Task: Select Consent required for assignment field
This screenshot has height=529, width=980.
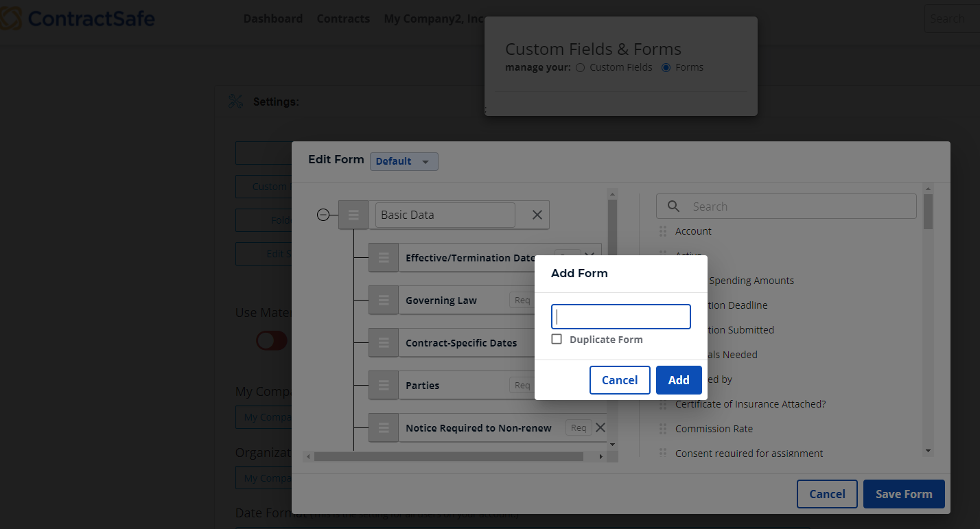Action: (x=749, y=454)
